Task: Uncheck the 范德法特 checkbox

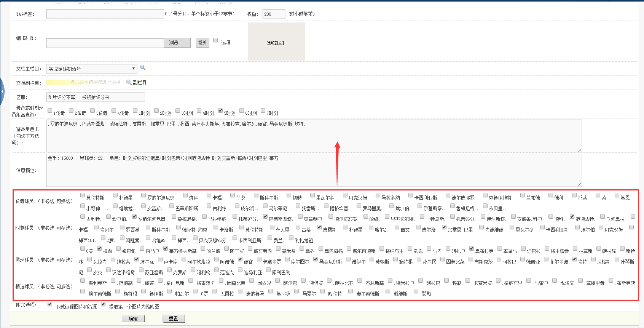Action: point(572,216)
